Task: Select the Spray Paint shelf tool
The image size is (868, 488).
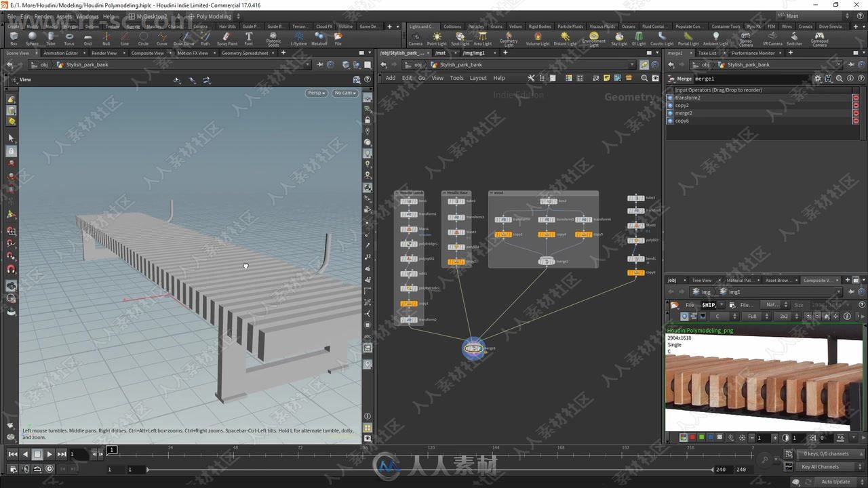Action: tap(227, 39)
